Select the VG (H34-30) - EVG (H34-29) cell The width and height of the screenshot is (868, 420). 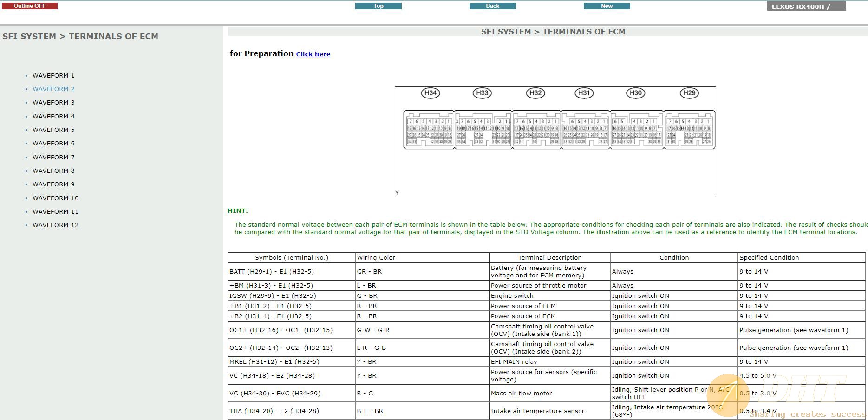coord(292,393)
